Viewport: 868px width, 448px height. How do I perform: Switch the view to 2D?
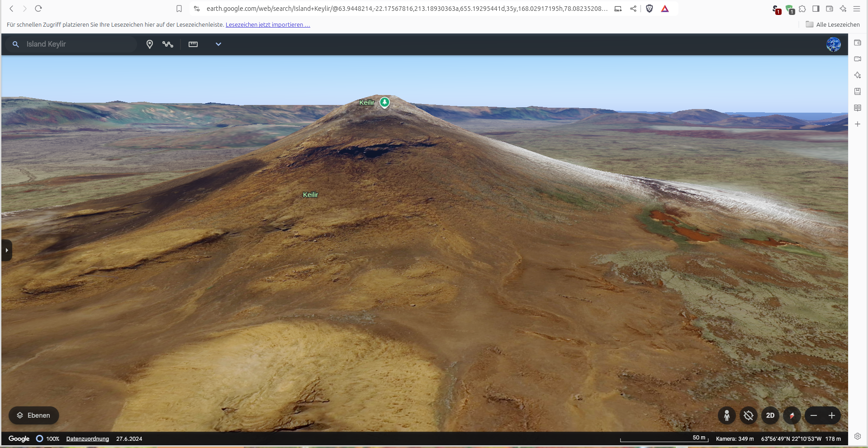click(770, 415)
